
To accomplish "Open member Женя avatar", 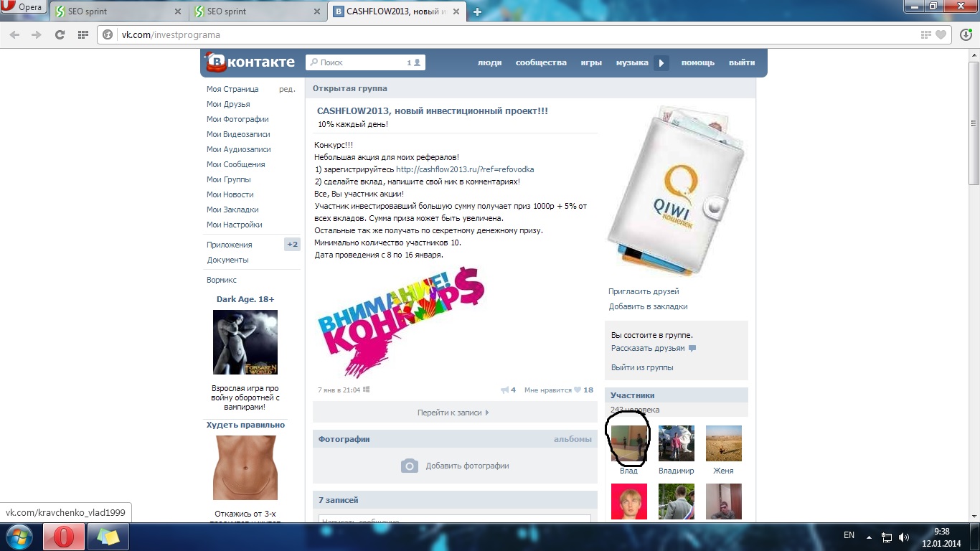I will (x=724, y=443).
